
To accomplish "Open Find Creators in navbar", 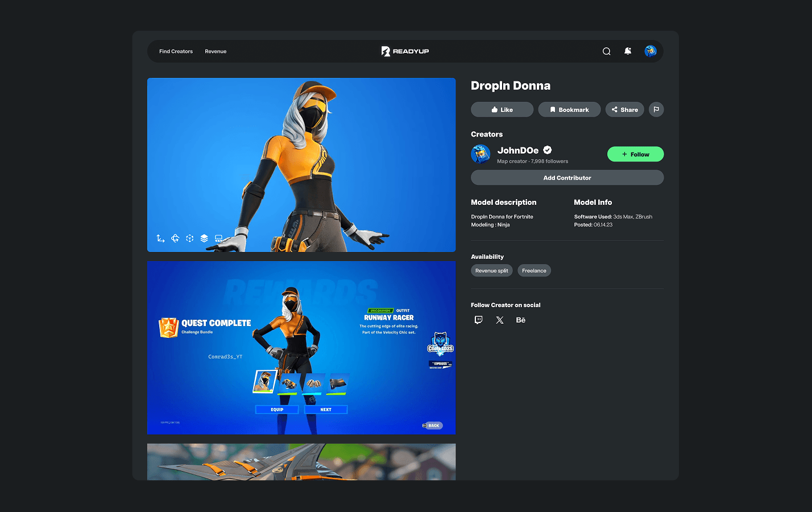I will [x=176, y=51].
